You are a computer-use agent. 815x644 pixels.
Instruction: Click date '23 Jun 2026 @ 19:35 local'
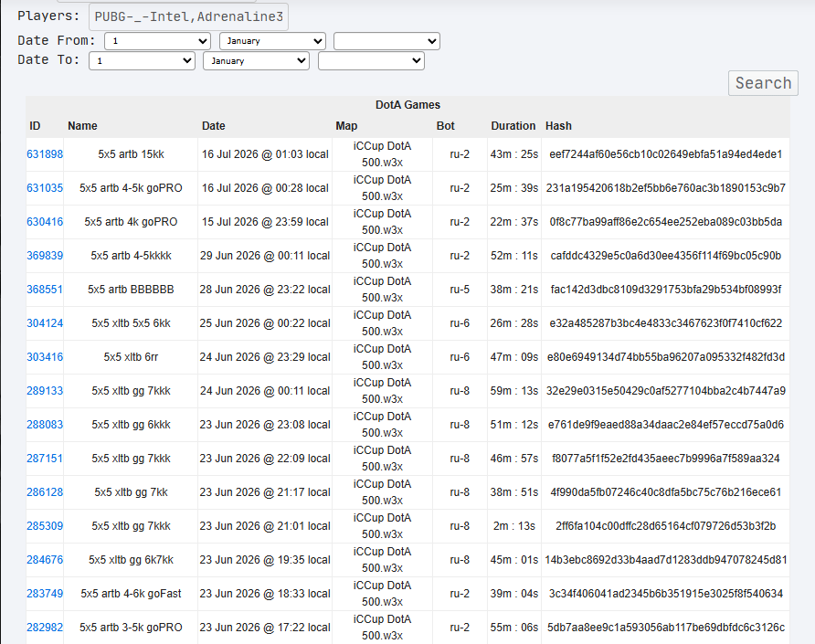click(x=265, y=560)
